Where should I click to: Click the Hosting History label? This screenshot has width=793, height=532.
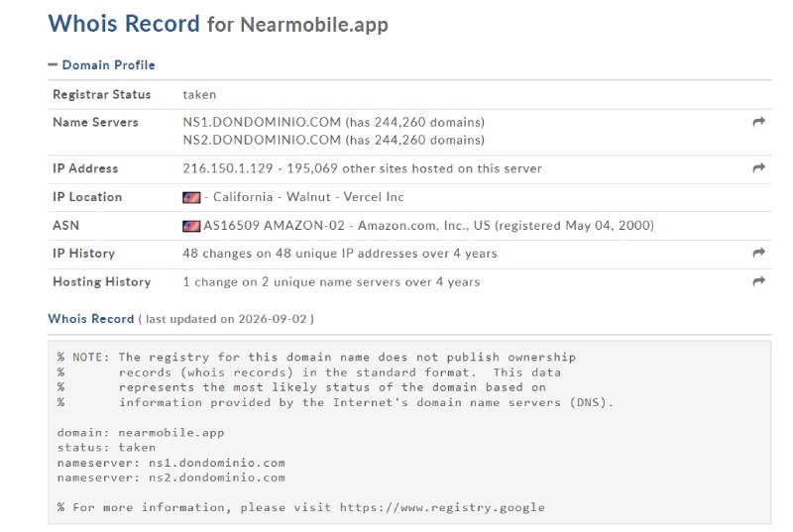point(102,282)
